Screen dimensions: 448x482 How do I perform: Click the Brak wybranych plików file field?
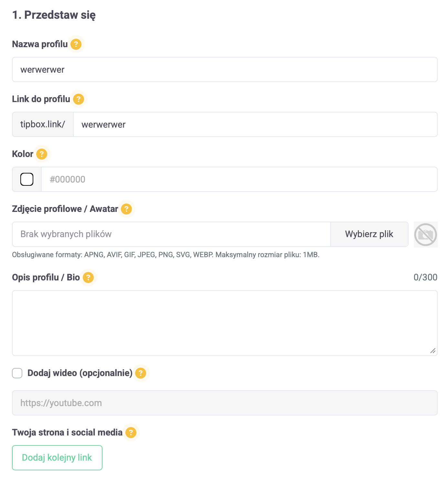click(x=171, y=234)
